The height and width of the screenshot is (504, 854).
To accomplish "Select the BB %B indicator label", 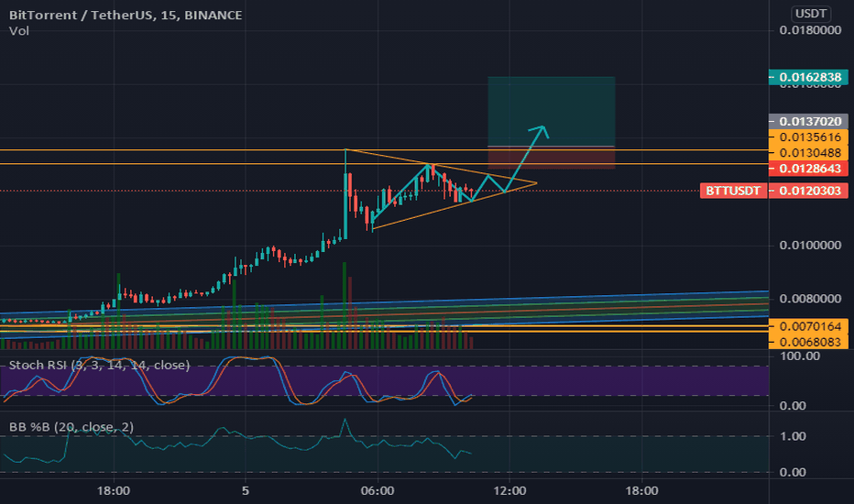I will 71,427.
